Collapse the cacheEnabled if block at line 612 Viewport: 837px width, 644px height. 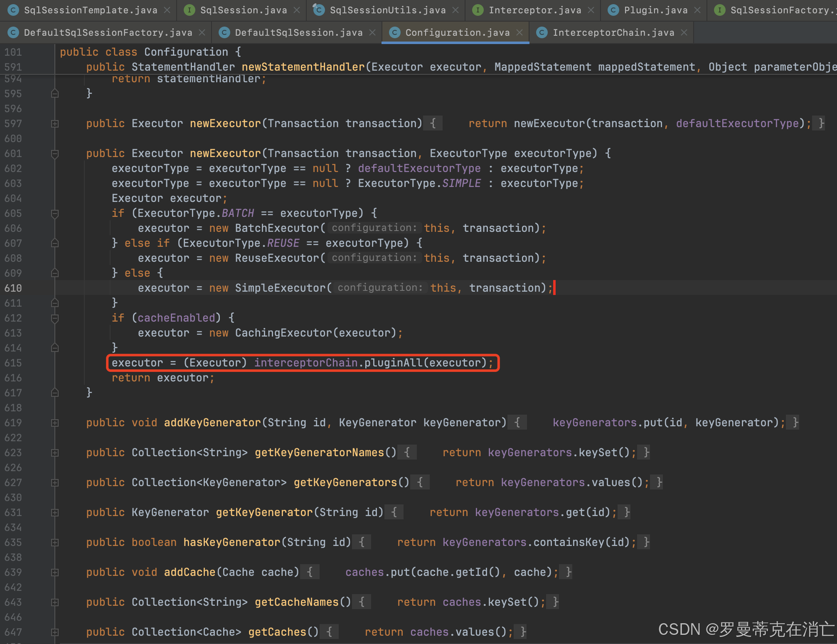click(54, 318)
